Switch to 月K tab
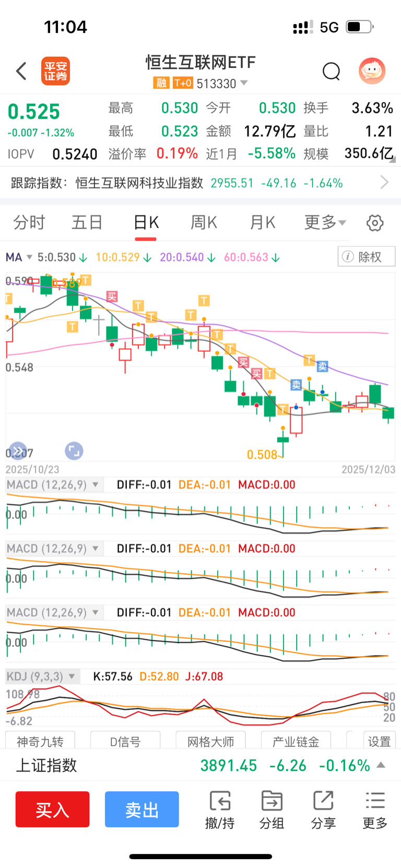Viewport: 401px width, 868px height. coord(263,223)
